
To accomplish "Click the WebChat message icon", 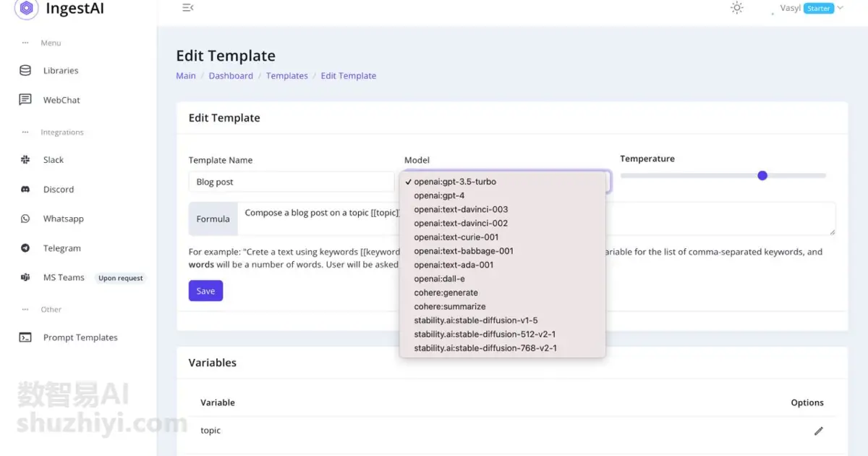I will click(25, 100).
